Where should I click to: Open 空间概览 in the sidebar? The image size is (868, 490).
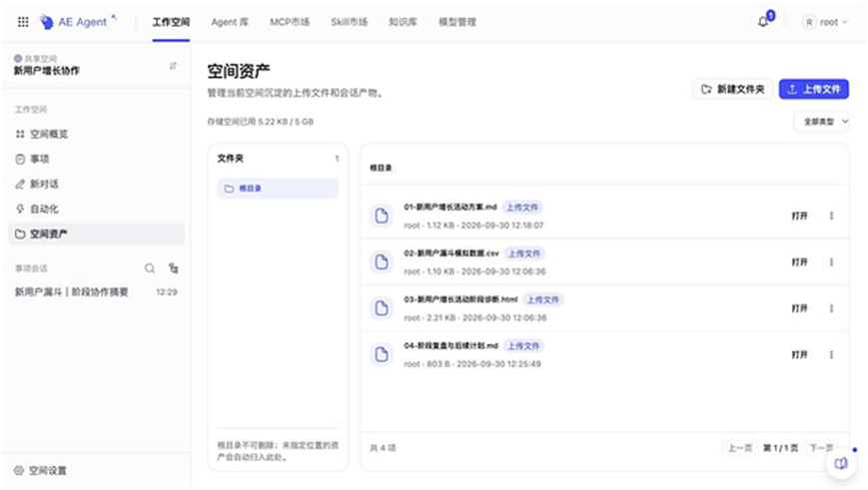click(x=96, y=134)
